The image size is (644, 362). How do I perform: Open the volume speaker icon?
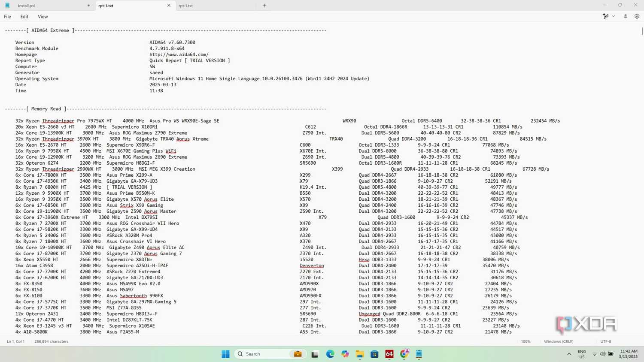click(602, 354)
